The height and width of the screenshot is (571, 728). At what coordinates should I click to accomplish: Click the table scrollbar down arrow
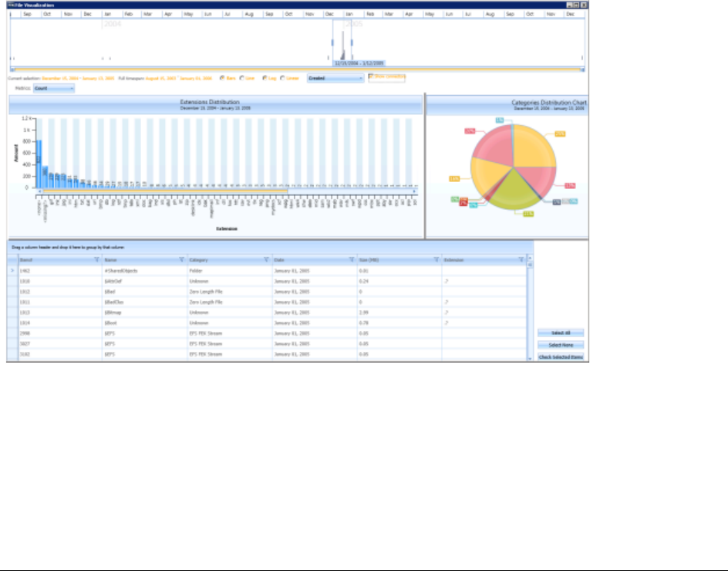(530, 359)
